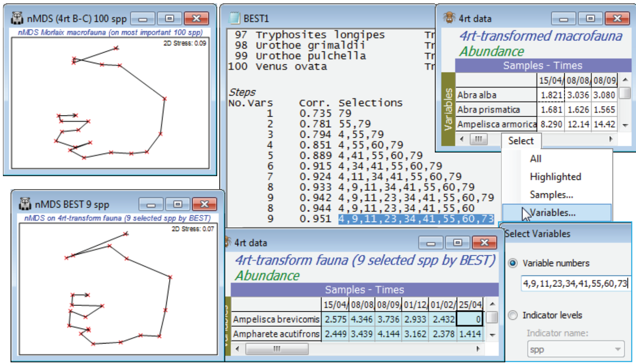This screenshot has height=364, width=636.
Task: Click the Steps heading in BEST1
Action: 242,92
